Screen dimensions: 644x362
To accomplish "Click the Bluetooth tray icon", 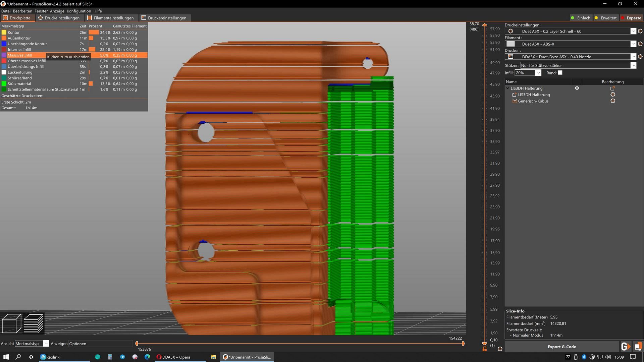I will (x=584, y=357).
